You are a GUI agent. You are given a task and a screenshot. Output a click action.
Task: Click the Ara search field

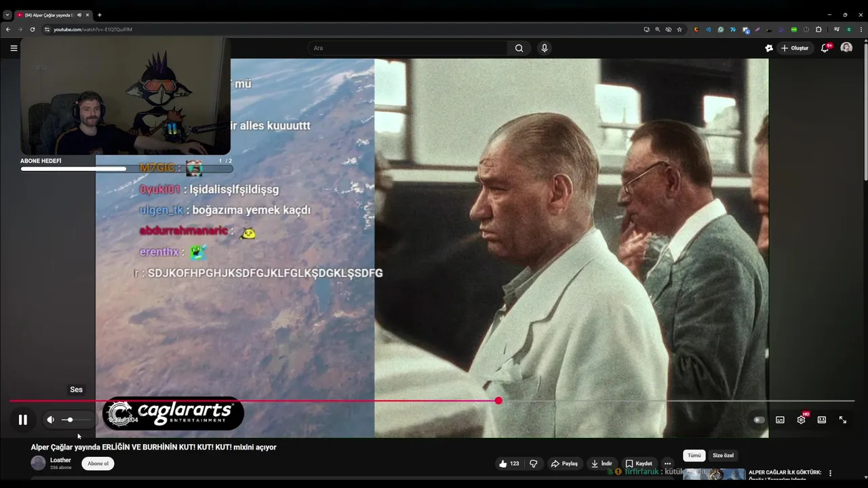(407, 48)
